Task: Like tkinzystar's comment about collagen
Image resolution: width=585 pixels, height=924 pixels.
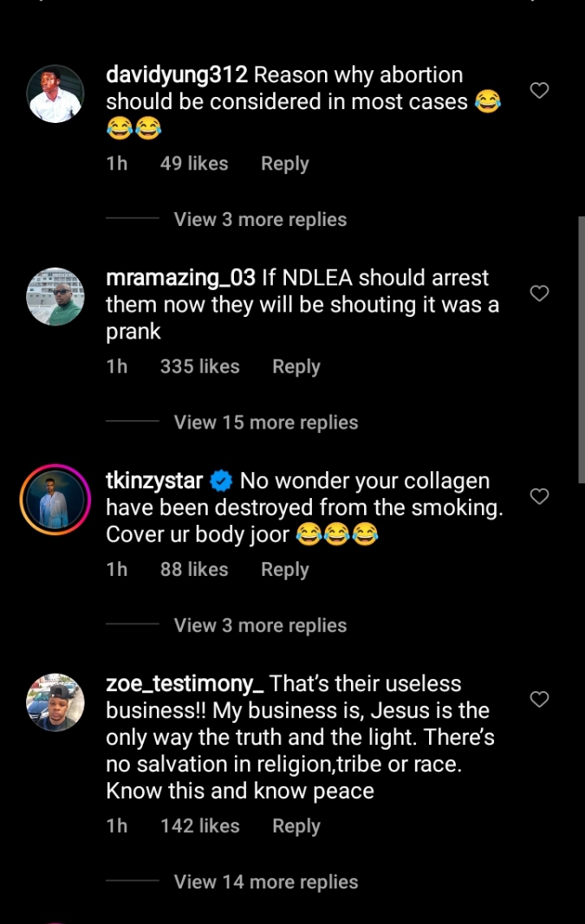Action: (x=539, y=496)
